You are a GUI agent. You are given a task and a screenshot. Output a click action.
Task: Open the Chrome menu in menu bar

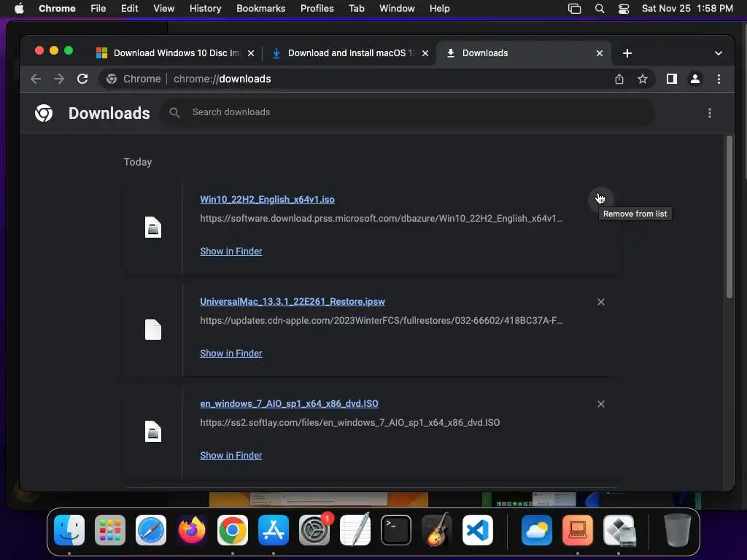point(57,9)
